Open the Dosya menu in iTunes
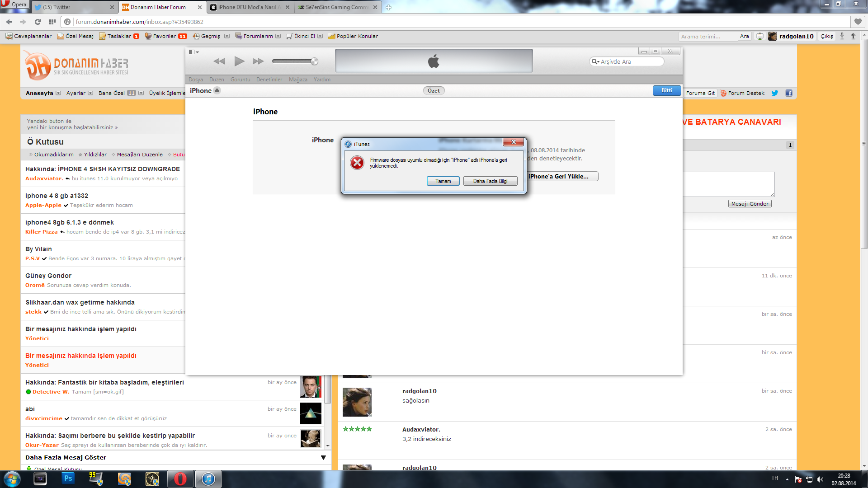This screenshot has width=868, height=488. tap(196, 80)
